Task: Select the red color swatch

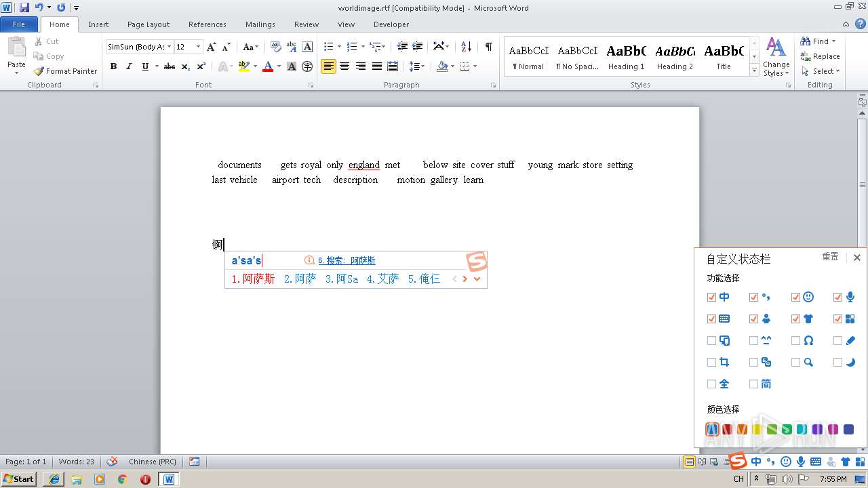Action: coord(727,429)
